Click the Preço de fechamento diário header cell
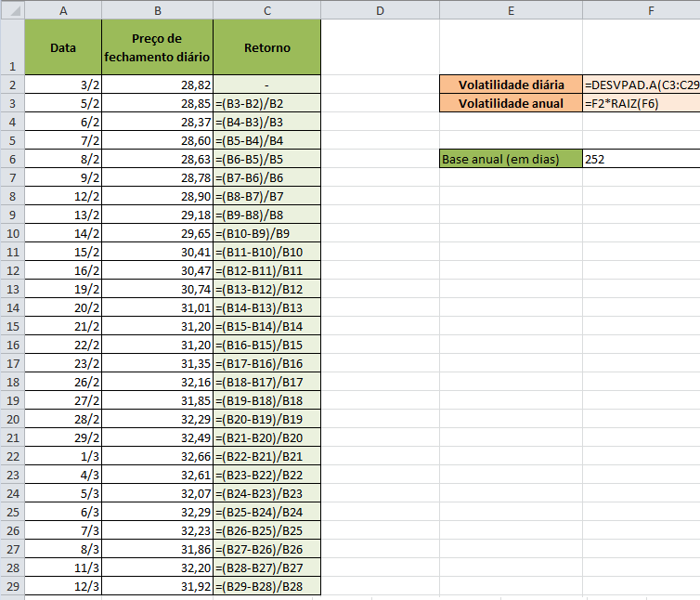This screenshot has width=700, height=600. [157, 47]
